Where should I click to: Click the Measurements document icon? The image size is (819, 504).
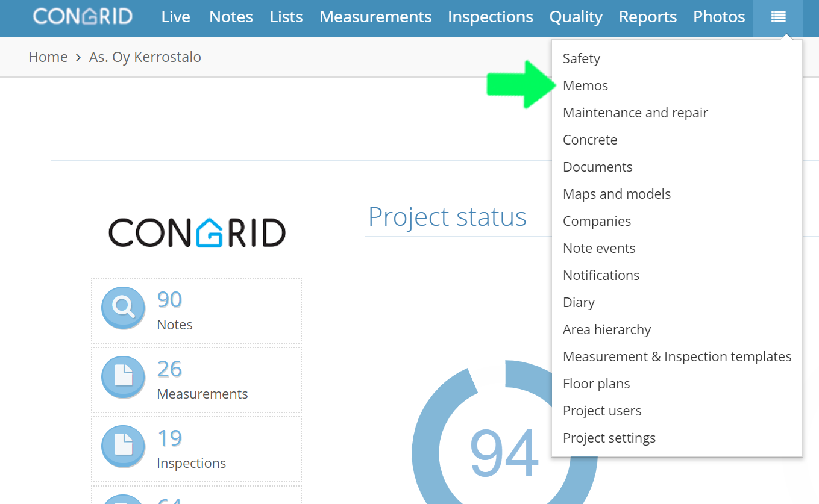tap(124, 377)
